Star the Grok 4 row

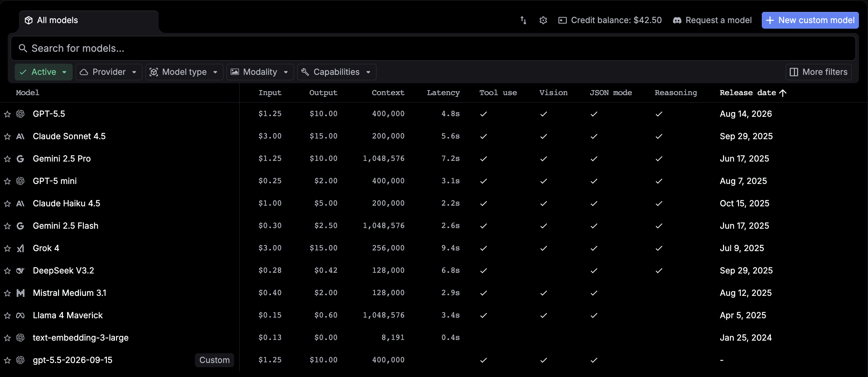pyautogui.click(x=7, y=248)
